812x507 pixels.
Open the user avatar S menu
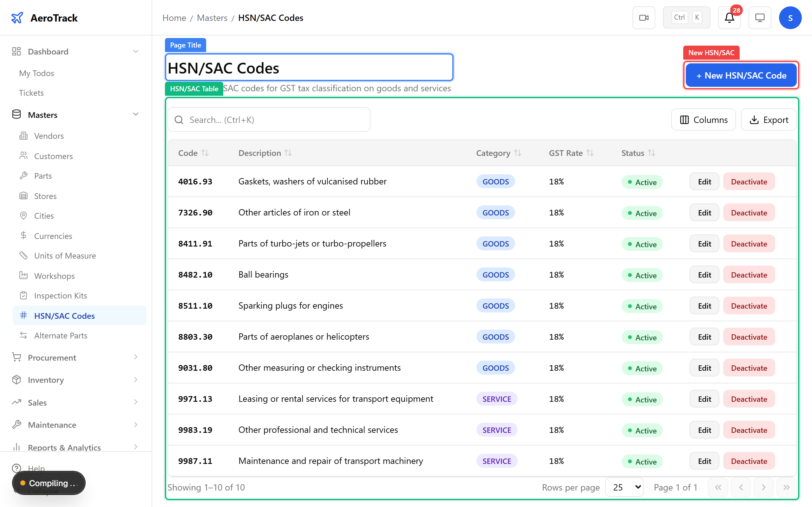pyautogui.click(x=790, y=18)
